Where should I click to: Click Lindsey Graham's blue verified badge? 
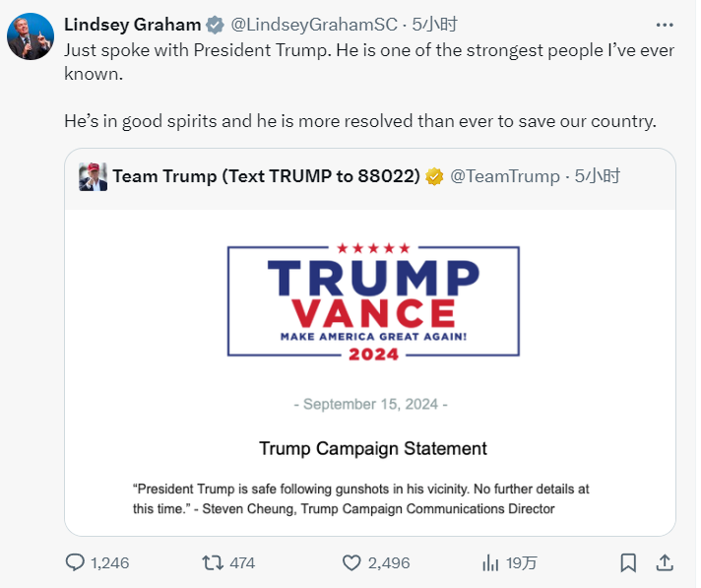[x=214, y=25]
